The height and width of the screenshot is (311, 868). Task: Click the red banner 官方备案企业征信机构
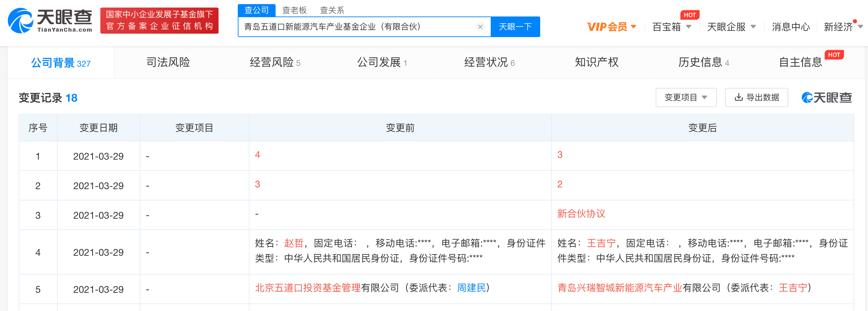[159, 21]
